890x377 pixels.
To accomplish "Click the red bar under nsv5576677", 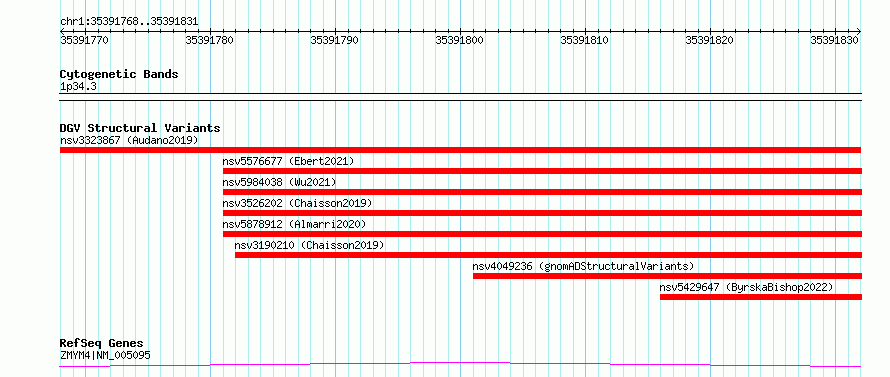I will 542,171.
